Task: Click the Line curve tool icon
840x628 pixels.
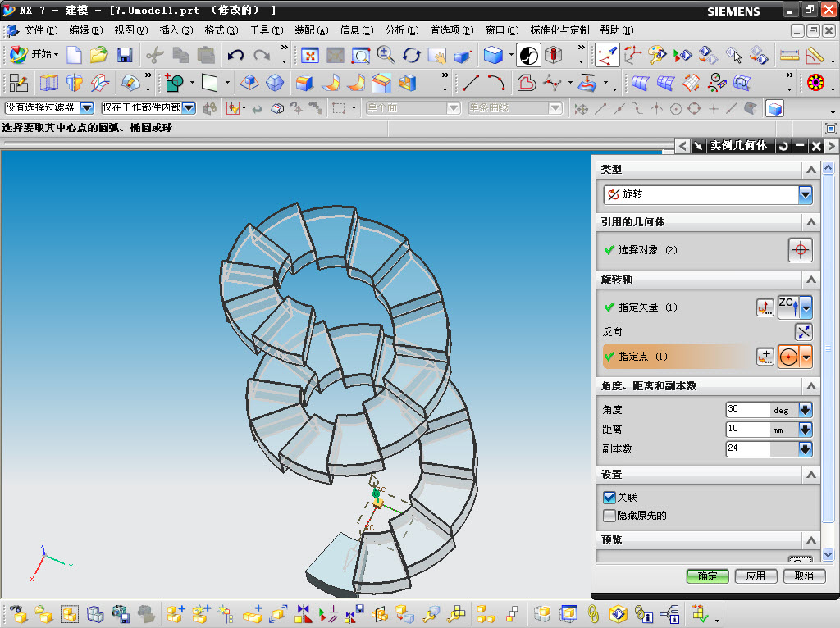Action: pos(470,83)
